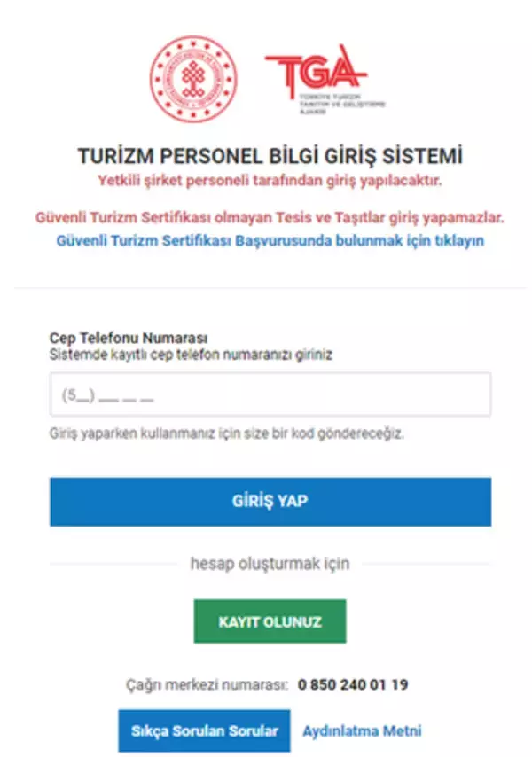Open Sıkça Sorulan Sorular

[x=204, y=731]
